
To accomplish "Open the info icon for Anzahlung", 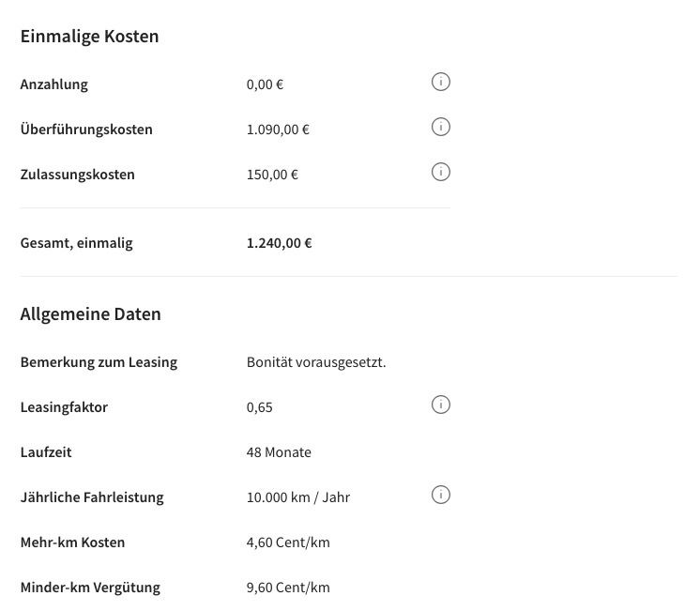I will pyautogui.click(x=441, y=83).
